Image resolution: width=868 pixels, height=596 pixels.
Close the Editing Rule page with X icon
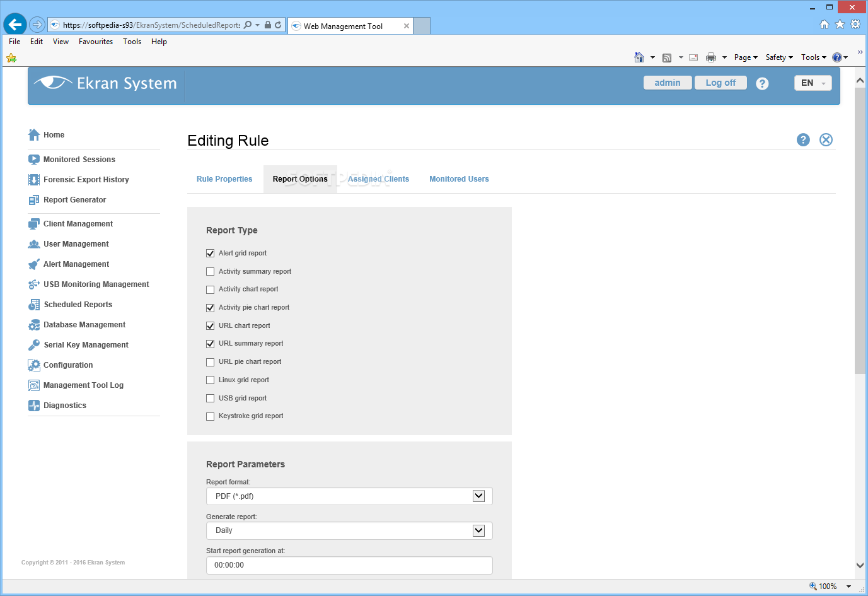(826, 140)
